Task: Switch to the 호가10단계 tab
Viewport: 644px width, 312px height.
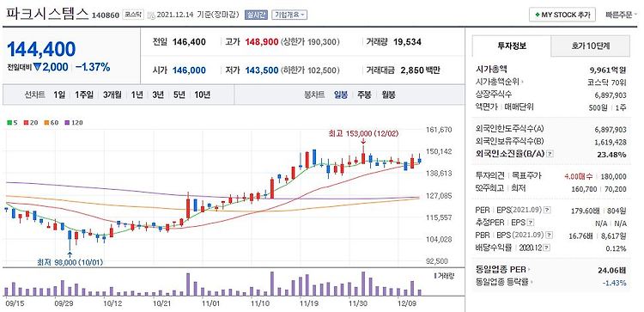Action: (x=590, y=46)
